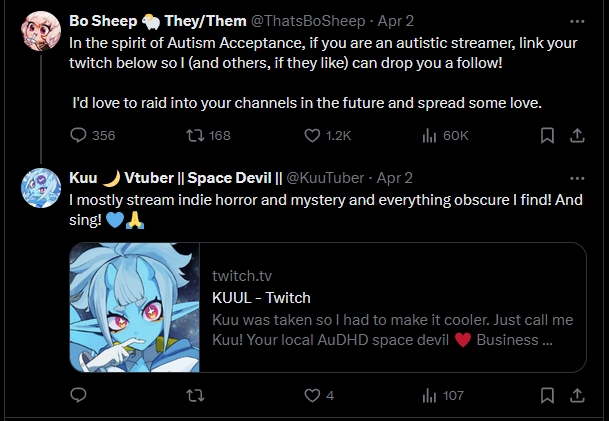Image resolution: width=609 pixels, height=421 pixels.
Task: Bookmark Bo Sheep's tweet
Action: (x=545, y=135)
